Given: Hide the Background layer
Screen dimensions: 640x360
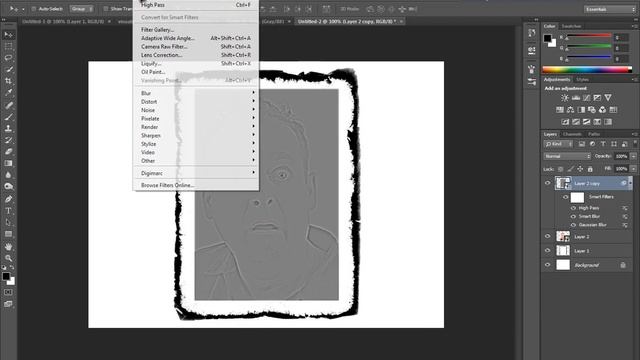Looking at the screenshot, I should [548, 265].
